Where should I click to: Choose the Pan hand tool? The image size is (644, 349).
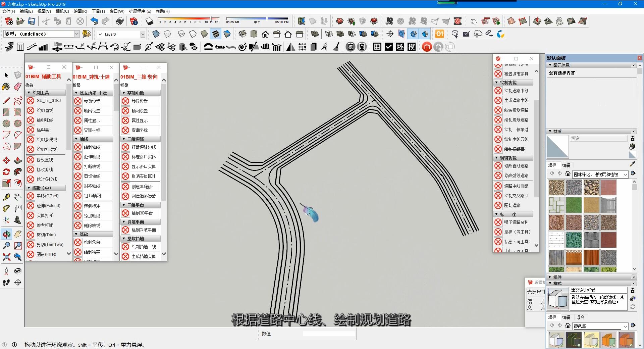click(x=18, y=234)
